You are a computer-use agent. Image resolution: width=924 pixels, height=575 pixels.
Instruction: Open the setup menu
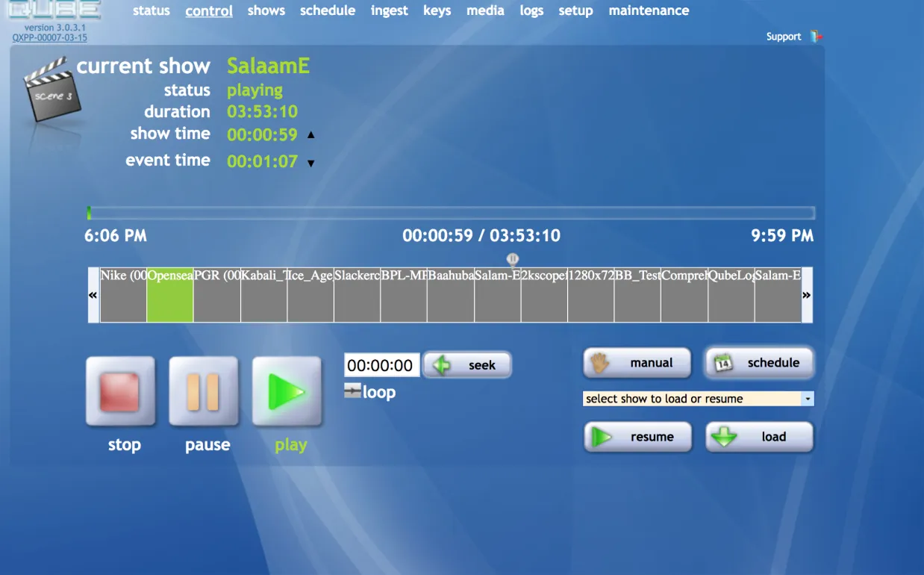point(575,10)
